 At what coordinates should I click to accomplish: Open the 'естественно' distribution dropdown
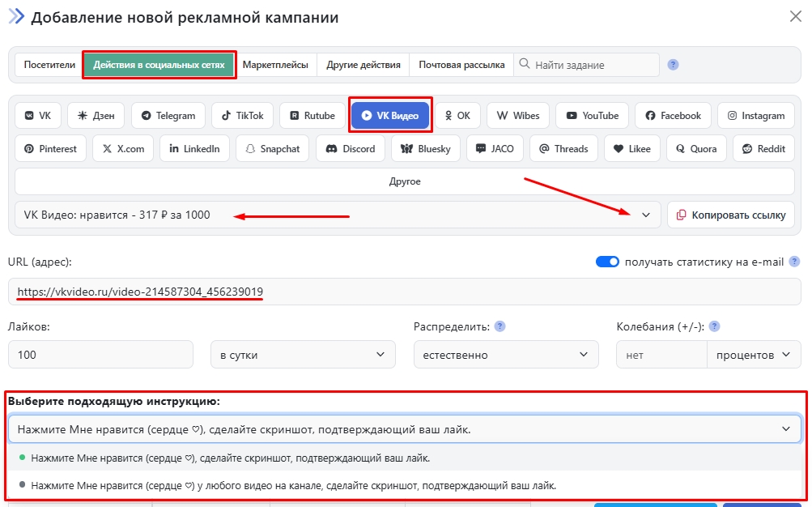click(505, 355)
